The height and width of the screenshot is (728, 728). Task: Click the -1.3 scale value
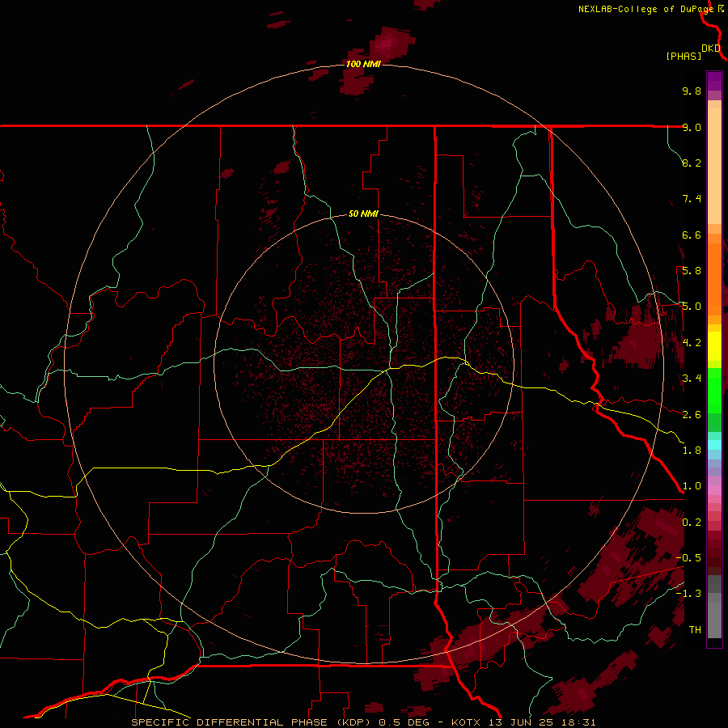point(689,594)
